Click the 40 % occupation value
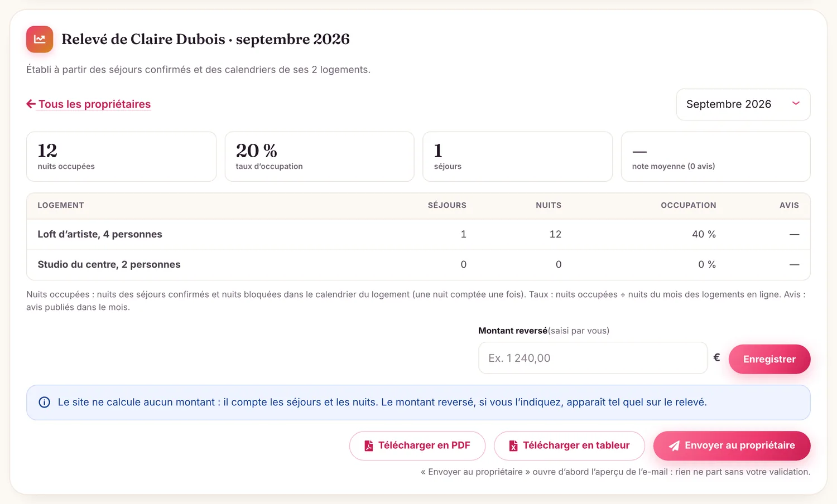 coord(704,234)
